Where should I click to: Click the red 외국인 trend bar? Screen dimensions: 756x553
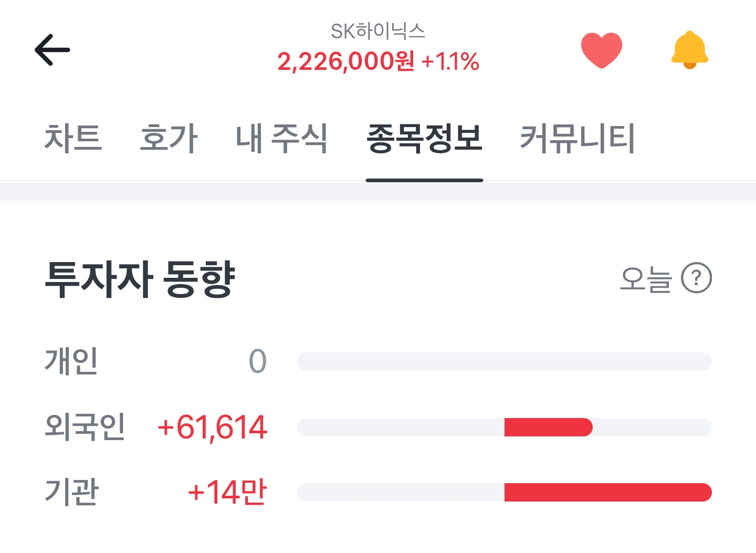click(x=549, y=427)
